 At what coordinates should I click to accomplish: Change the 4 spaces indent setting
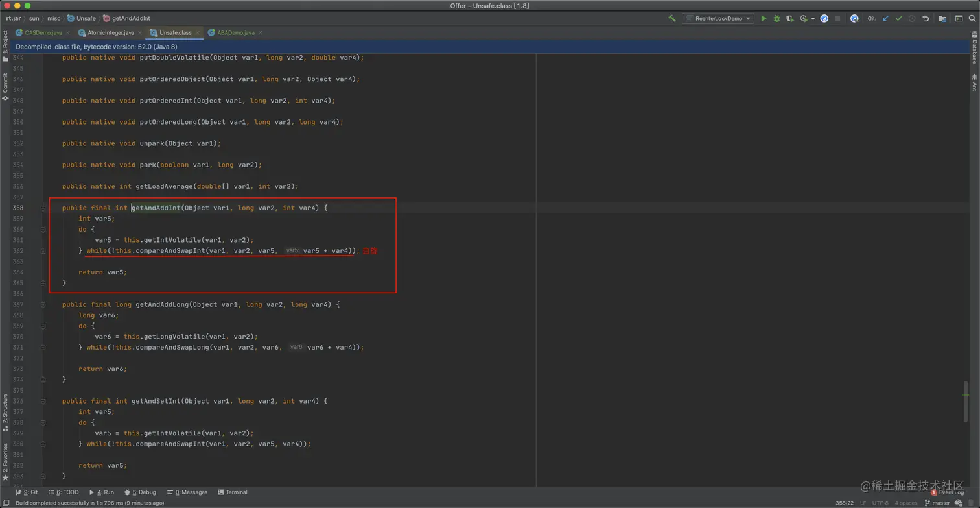coord(906,503)
